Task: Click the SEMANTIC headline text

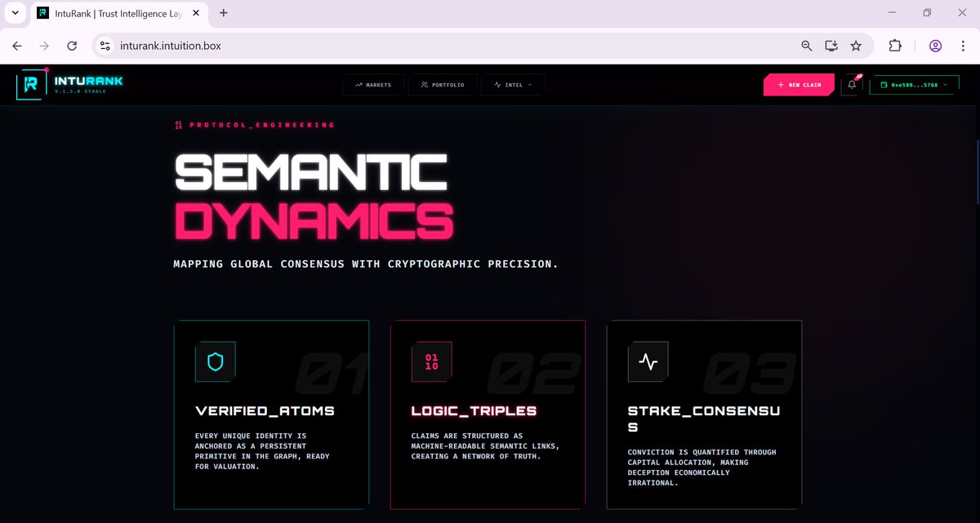Action: pyautogui.click(x=311, y=174)
